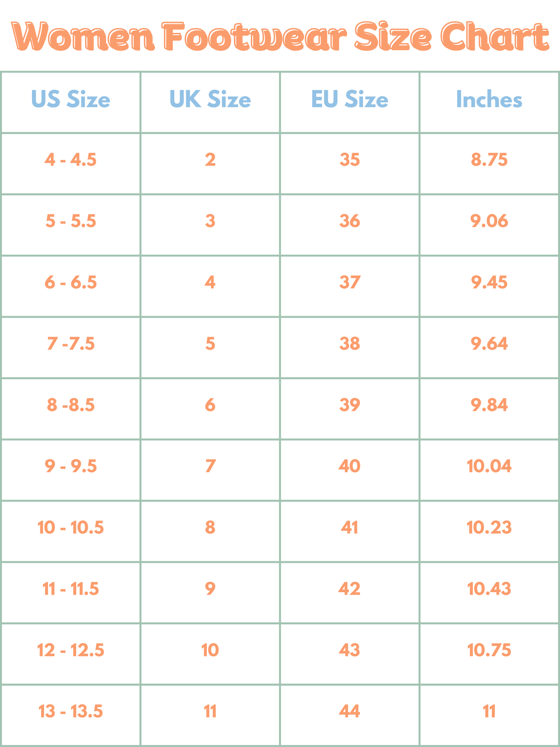Click the UK size 10 cell
The width and height of the screenshot is (560, 747).
pyautogui.click(x=210, y=650)
